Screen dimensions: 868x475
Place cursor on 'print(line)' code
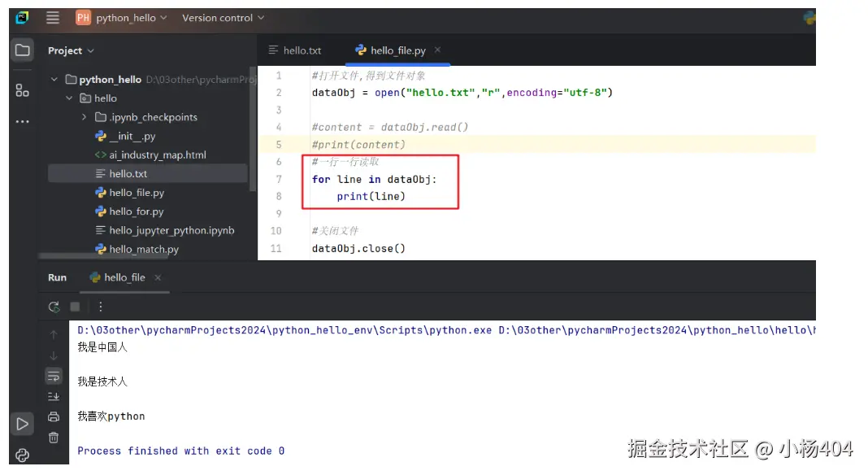tap(371, 196)
